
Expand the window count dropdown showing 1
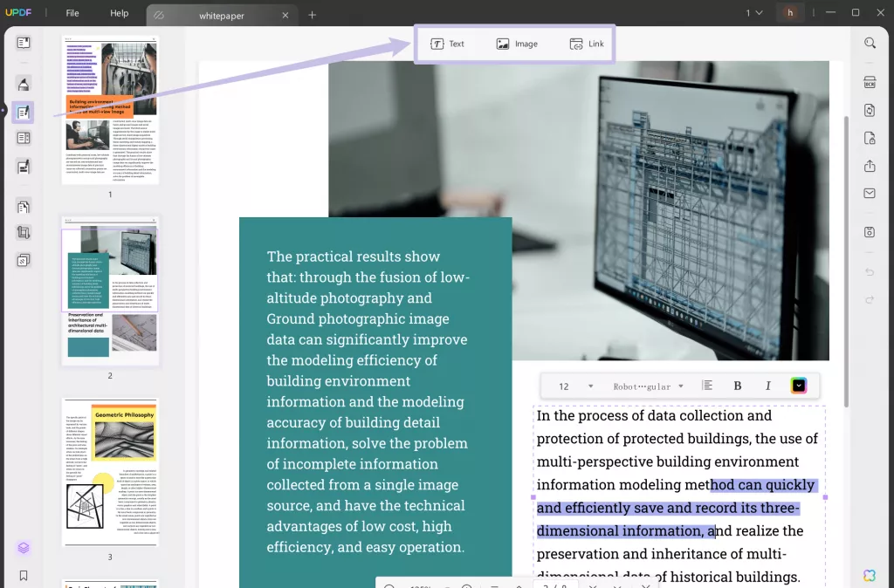pyautogui.click(x=753, y=12)
